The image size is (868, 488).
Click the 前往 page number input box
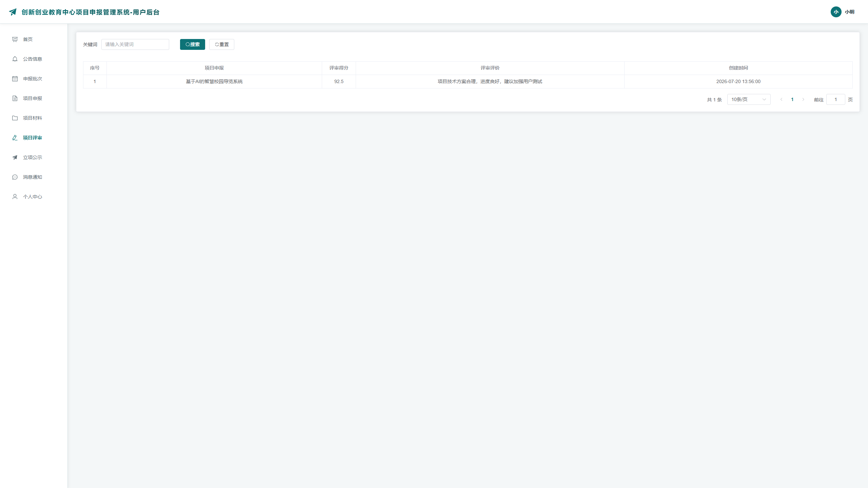pyautogui.click(x=836, y=99)
